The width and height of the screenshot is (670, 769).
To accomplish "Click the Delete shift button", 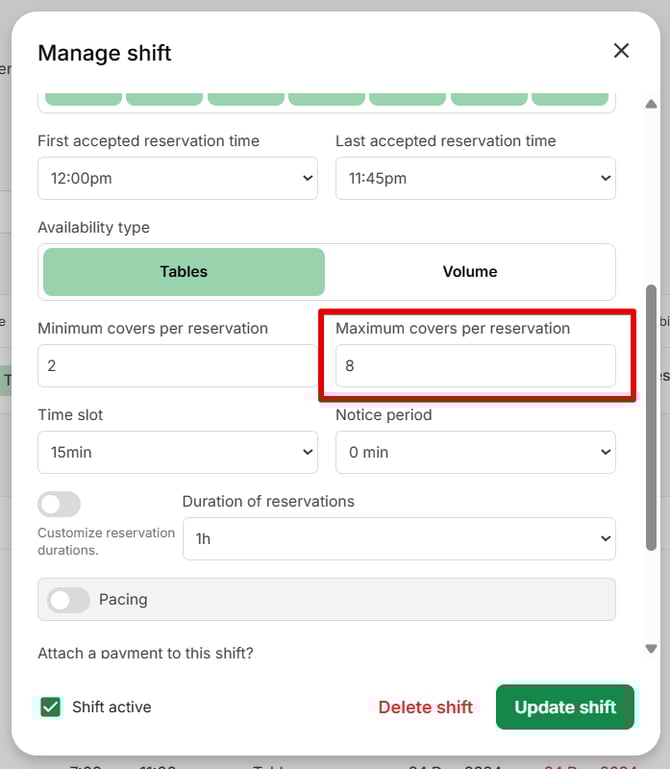I will click(425, 707).
